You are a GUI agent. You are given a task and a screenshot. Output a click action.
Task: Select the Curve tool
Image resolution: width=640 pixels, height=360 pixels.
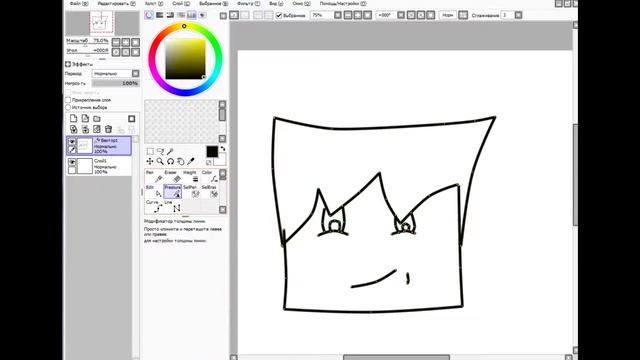coord(154,206)
